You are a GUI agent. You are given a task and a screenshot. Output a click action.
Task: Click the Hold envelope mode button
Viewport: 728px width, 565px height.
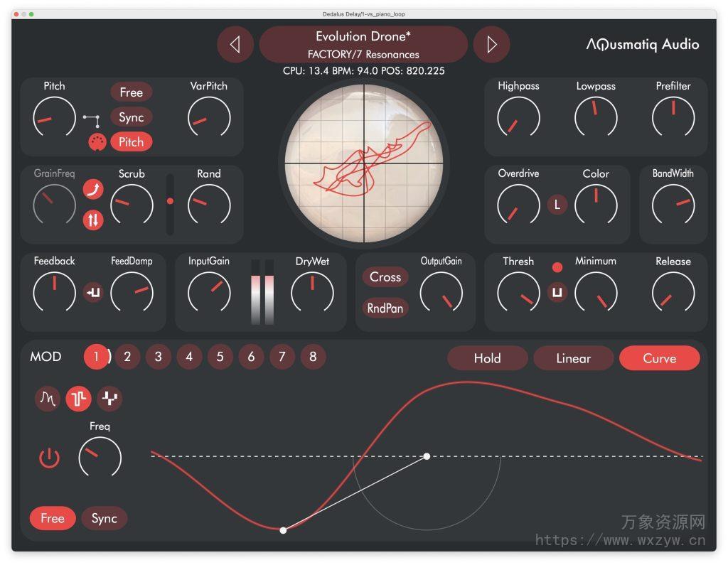click(487, 359)
